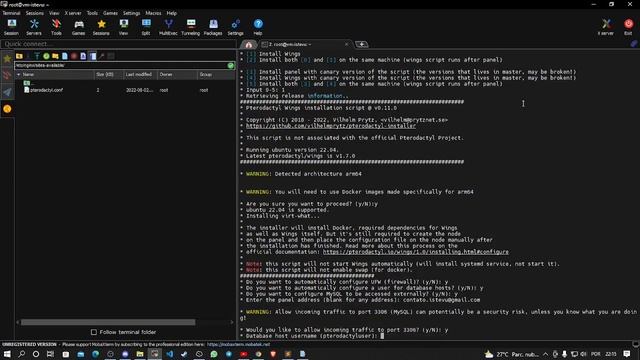640x360 pixels.
Task: Open the Sessions star toolbar button
Action: point(101,27)
